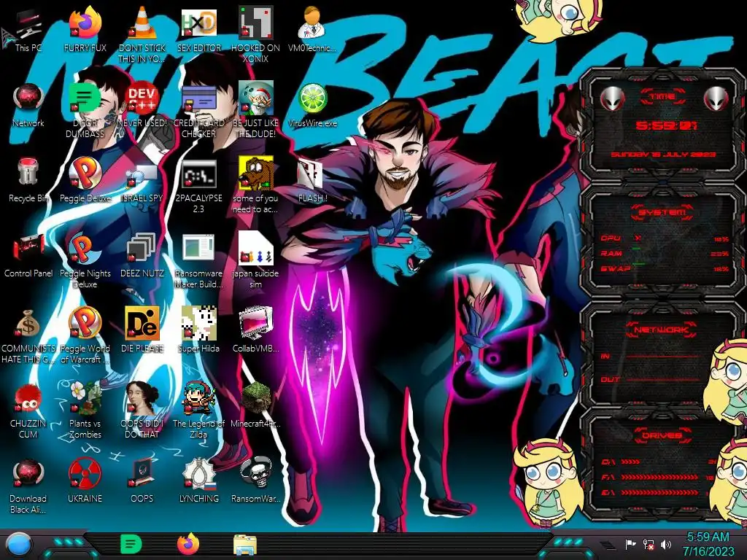Click the NETWORK gadget header
This screenshot has height=560, width=747.
pos(661,329)
